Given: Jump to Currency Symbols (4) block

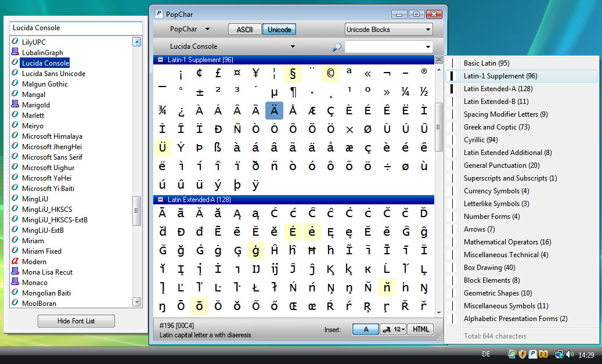Looking at the screenshot, I should pos(496,191).
